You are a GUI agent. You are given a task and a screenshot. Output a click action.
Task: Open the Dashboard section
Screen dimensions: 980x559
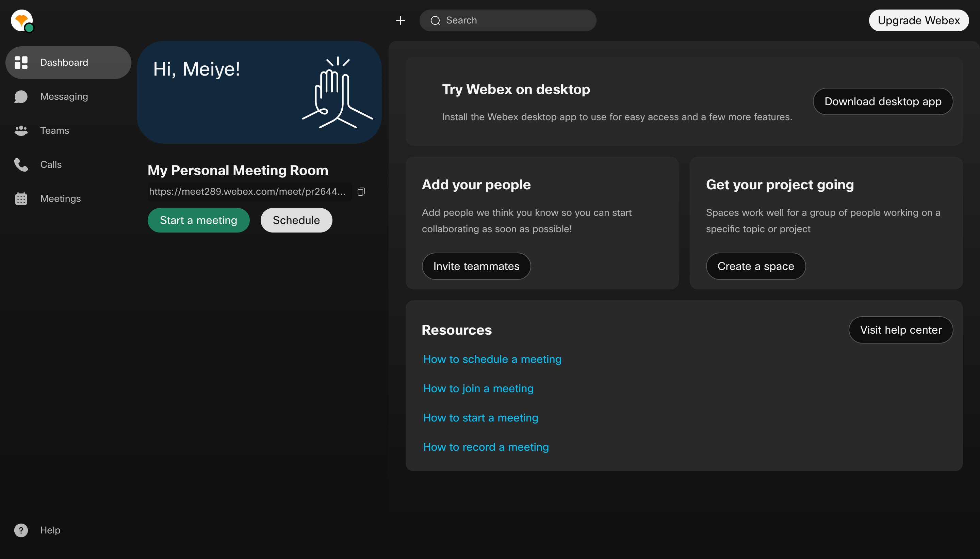(x=68, y=63)
